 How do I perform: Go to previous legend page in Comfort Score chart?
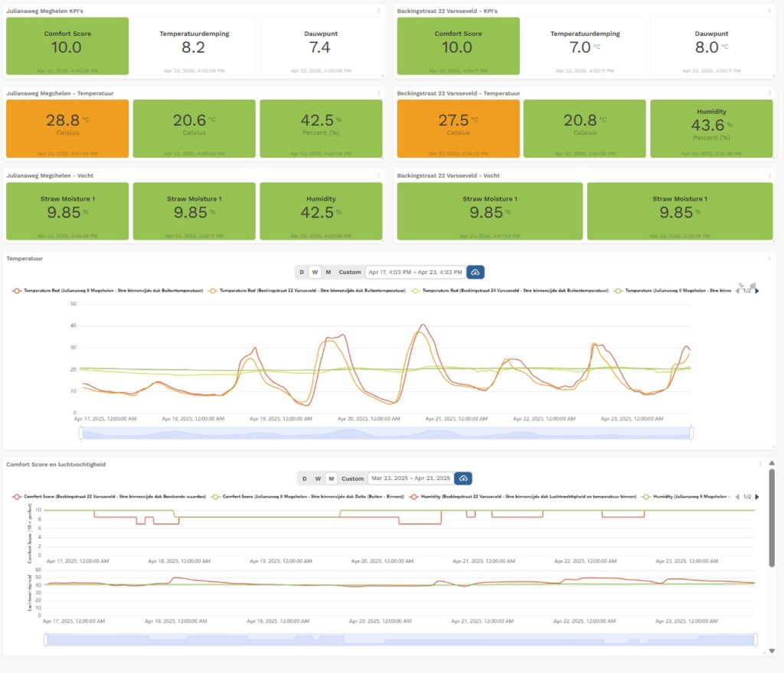(737, 497)
